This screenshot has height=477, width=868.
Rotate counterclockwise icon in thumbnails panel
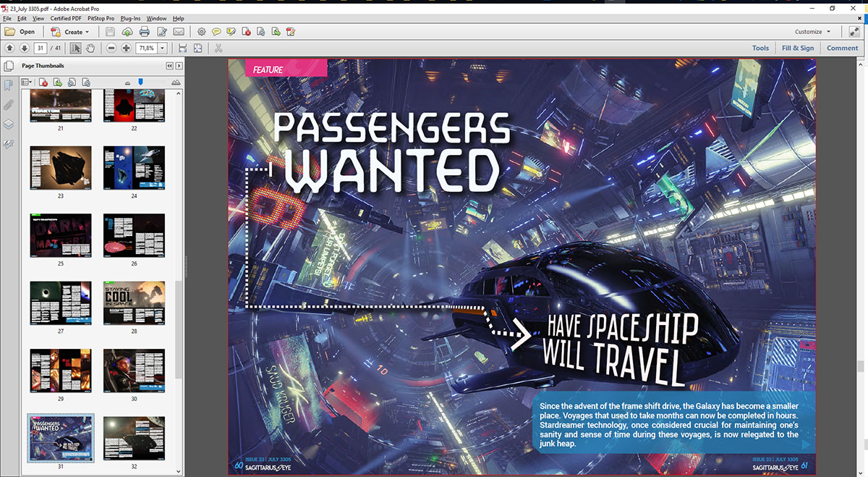(x=72, y=83)
